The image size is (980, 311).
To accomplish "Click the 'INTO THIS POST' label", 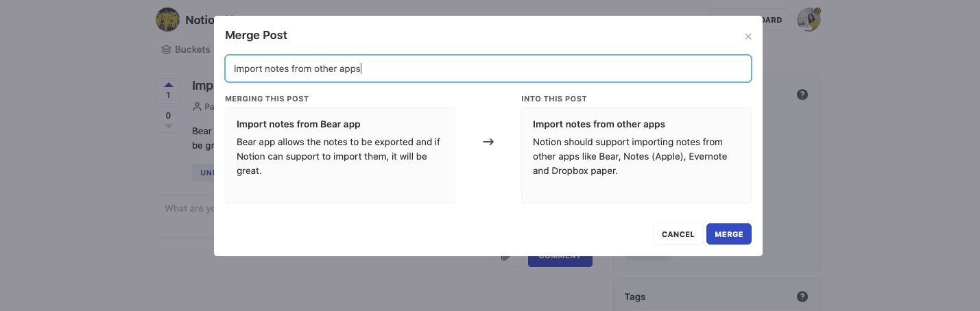I will pos(554,99).
